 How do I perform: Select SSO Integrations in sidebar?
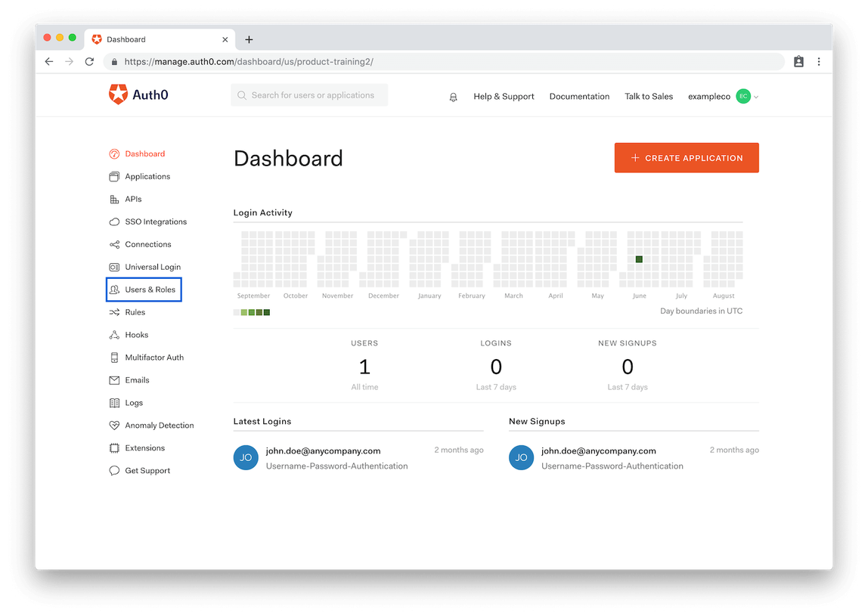156,222
